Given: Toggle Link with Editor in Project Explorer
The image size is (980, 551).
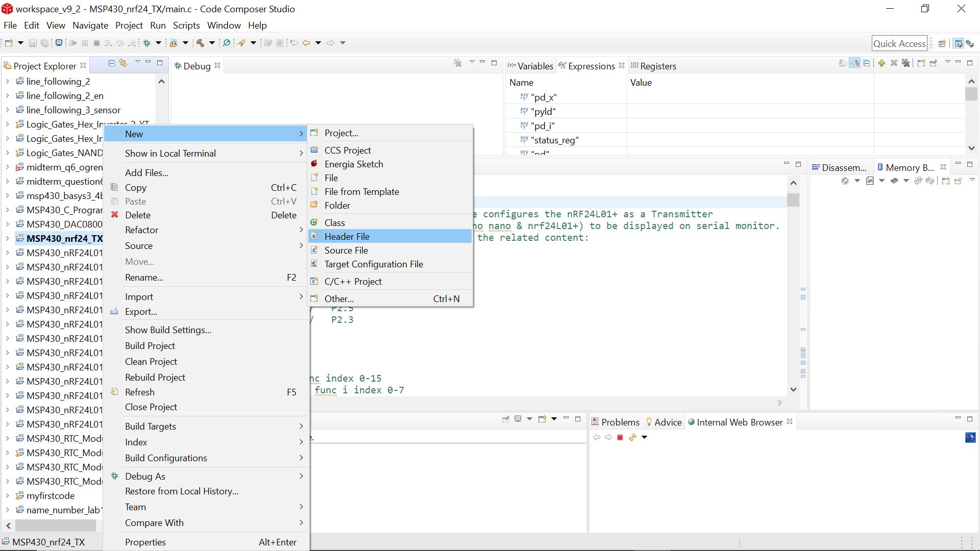Looking at the screenshot, I should tap(123, 63).
